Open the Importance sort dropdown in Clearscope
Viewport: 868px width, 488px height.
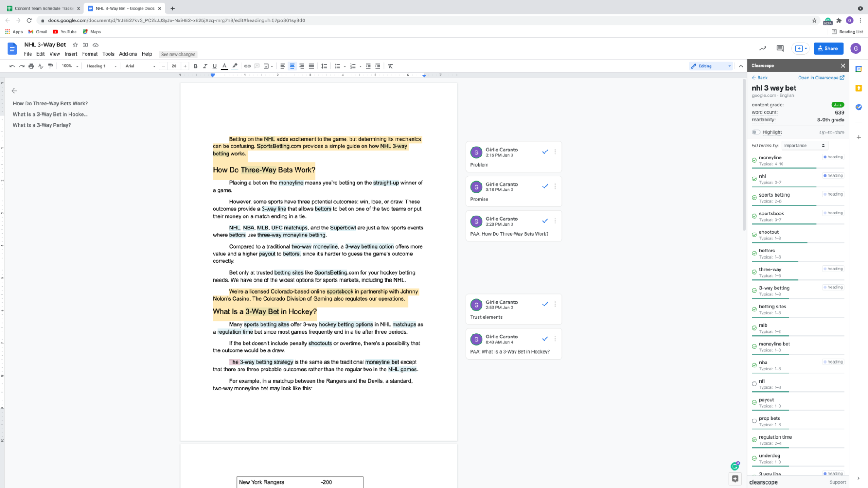[805, 146]
